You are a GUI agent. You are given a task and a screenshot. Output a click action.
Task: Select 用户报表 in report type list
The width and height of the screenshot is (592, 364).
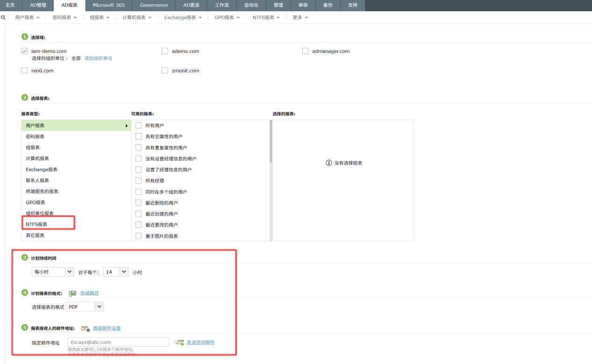(x=76, y=126)
